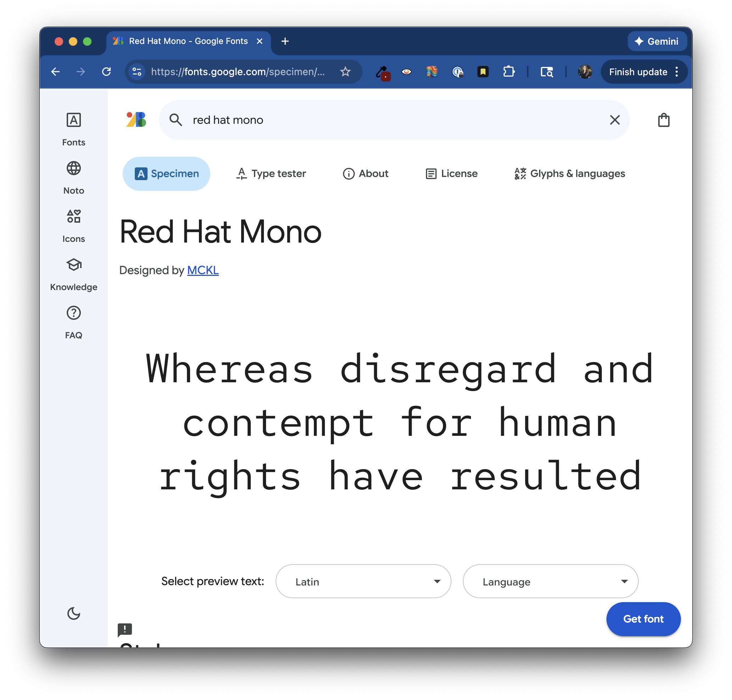The image size is (732, 700).
Task: Expand the Latin preview text dropdown
Action: point(363,581)
